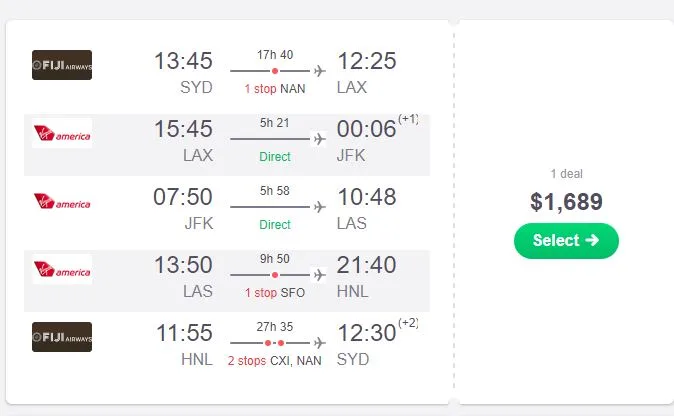Click the '1 stop SFO' stop info
Viewport: 674px width, 416px height.
(275, 292)
